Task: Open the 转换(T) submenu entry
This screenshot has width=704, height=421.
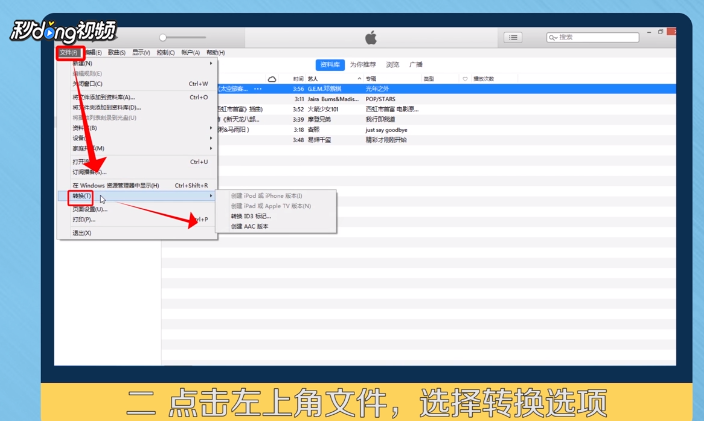Action: (x=137, y=196)
